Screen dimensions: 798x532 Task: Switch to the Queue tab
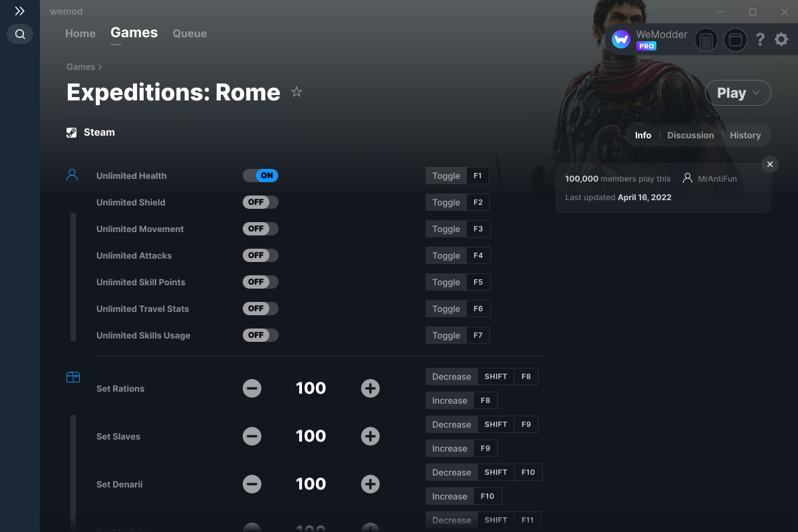(189, 33)
